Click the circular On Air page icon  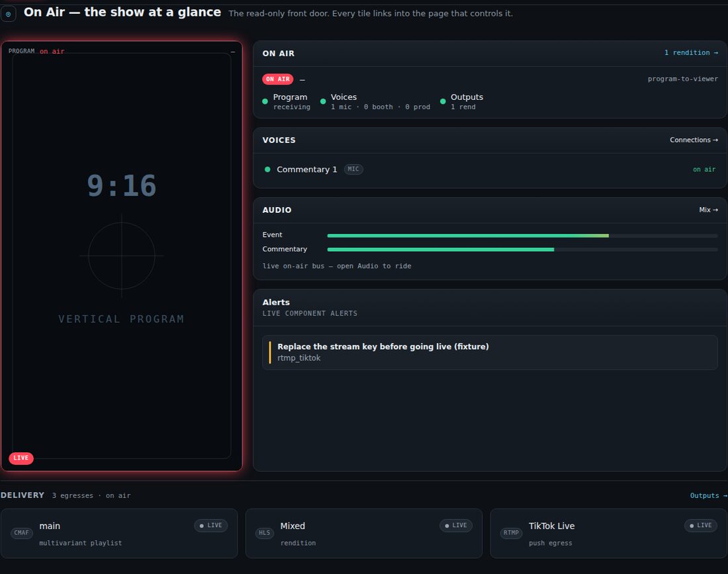pyautogui.click(x=8, y=14)
